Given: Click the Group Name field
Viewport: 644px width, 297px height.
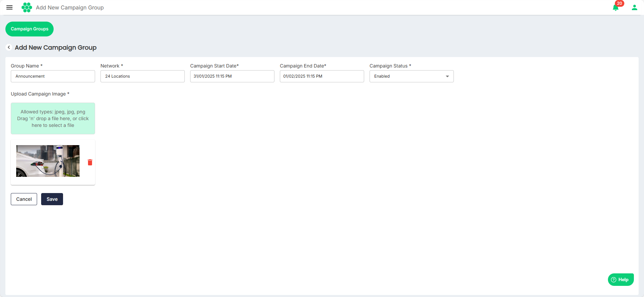Looking at the screenshot, I should (x=53, y=76).
